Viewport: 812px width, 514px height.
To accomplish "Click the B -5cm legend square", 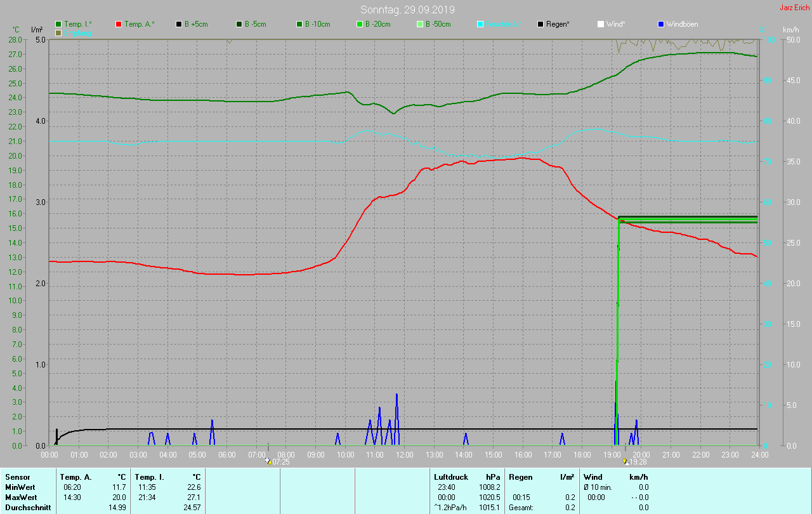I will point(239,24).
